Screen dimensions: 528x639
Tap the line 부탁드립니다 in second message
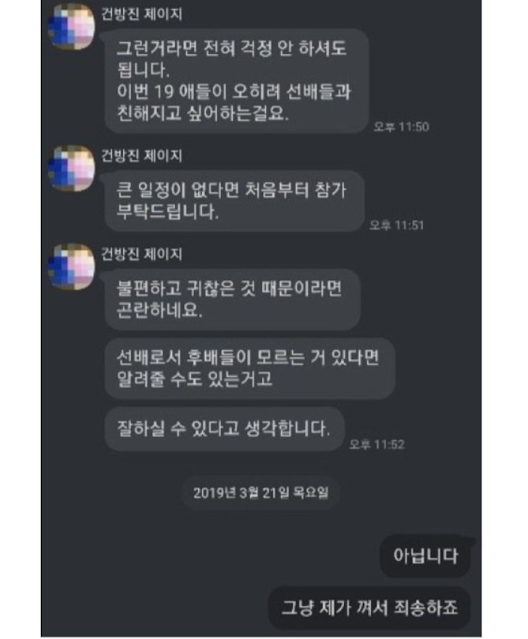point(168,212)
